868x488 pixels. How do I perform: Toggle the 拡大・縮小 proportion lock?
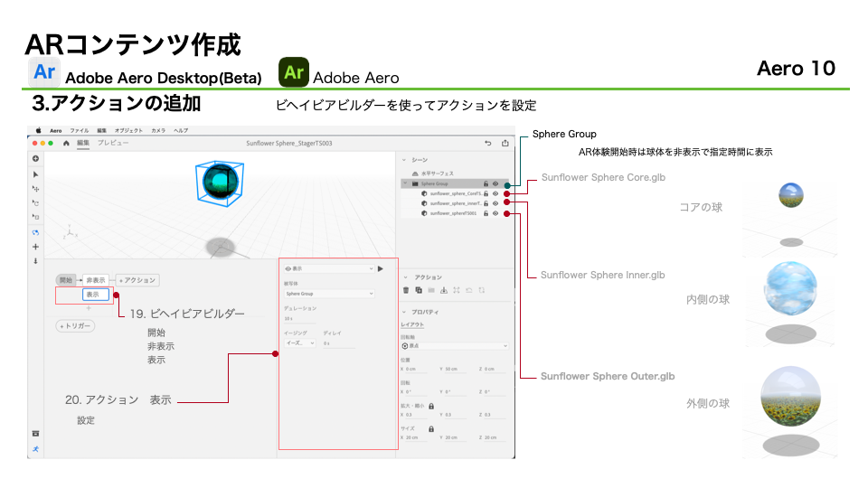click(431, 406)
